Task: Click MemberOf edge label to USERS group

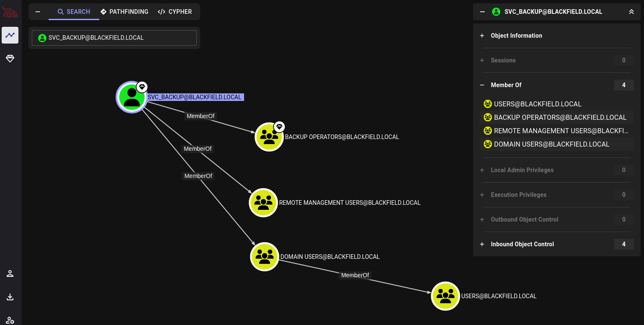Action: 355,275
